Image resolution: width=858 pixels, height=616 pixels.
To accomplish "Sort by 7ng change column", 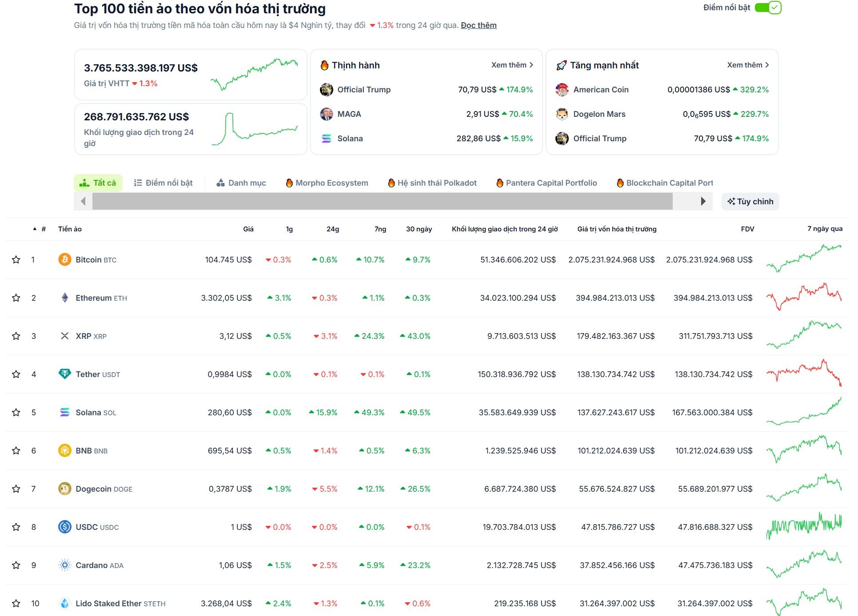I will [380, 229].
